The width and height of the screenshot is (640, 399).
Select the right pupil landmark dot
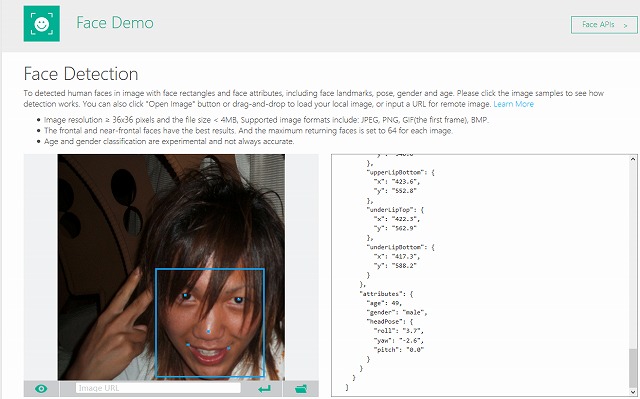[239, 300]
